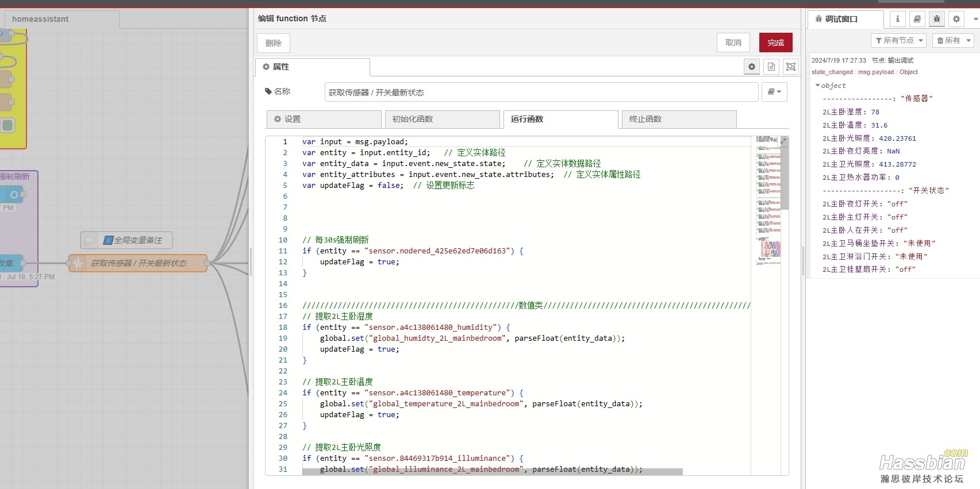Click the 完成 done button
The image size is (980, 489).
(x=776, y=43)
